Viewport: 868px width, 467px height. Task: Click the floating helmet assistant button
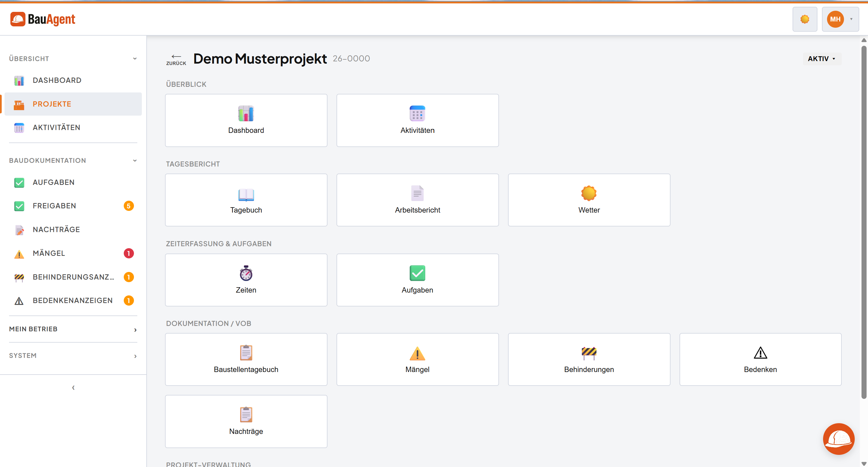[839, 439]
